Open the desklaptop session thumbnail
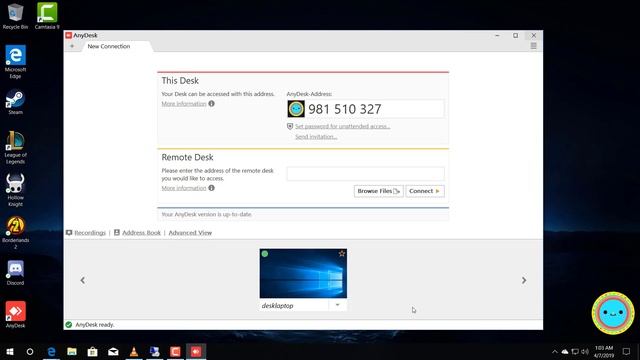The height and width of the screenshot is (360, 640). (x=303, y=273)
